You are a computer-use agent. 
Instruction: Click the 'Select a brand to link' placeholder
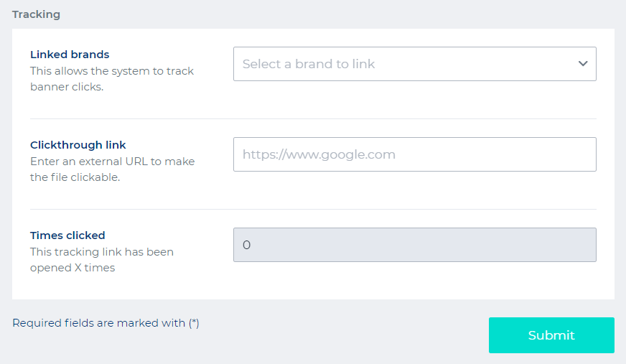coord(309,64)
